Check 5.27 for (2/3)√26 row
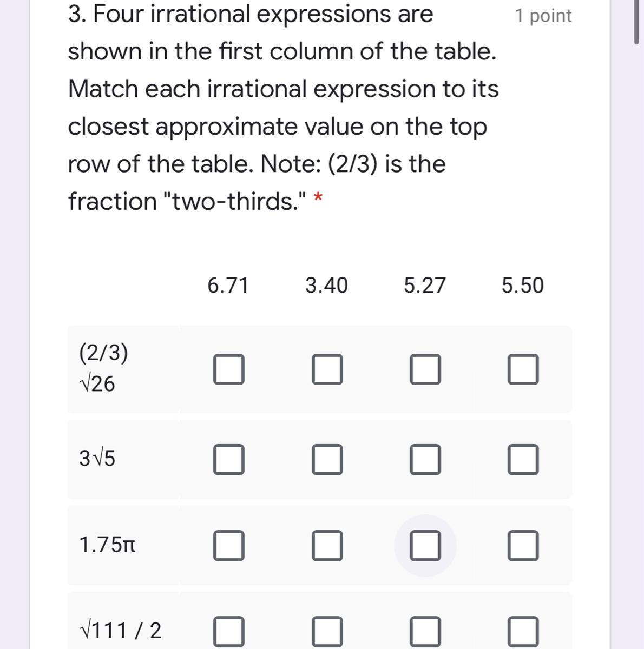Viewport: 644px width, 649px height. pyautogui.click(x=425, y=369)
